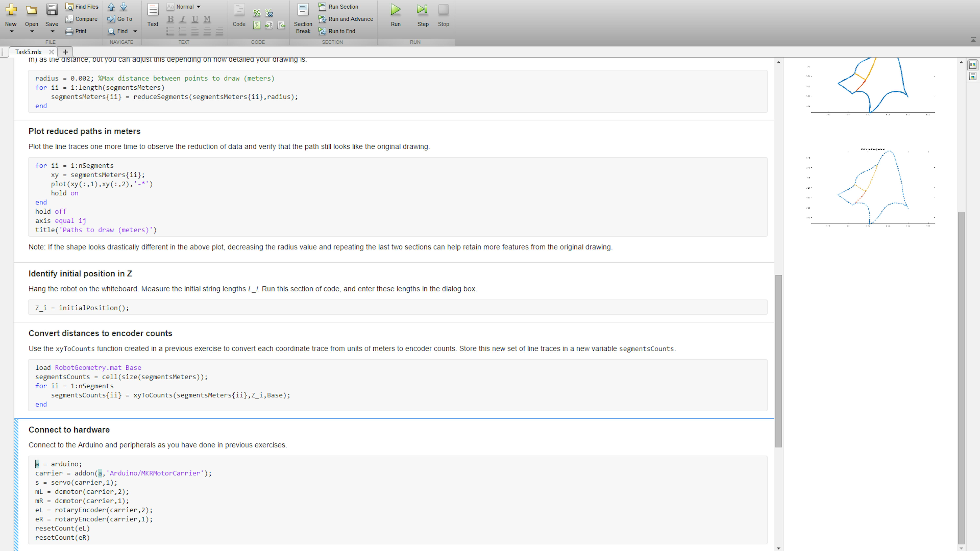Screen dimensions: 980x551
Task: Click the New live script icon
Action: (x=11, y=9)
